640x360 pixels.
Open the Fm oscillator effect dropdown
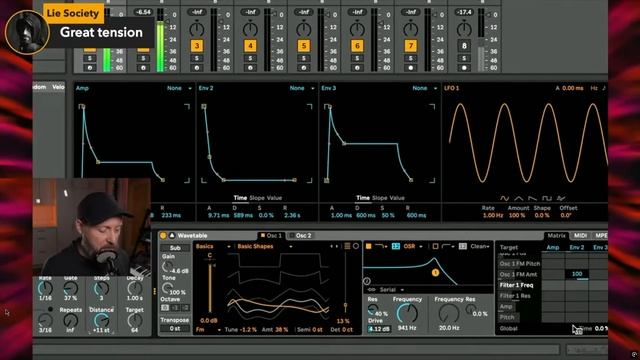click(208, 329)
